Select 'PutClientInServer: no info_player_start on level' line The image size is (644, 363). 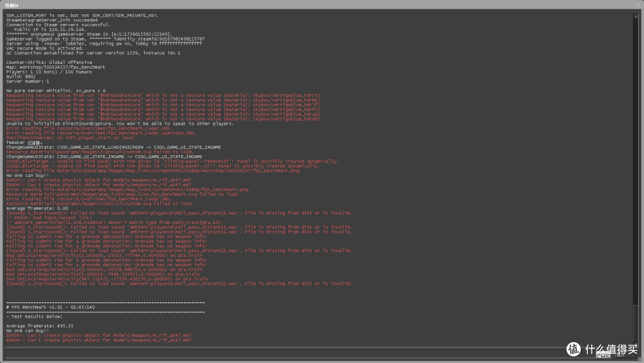pyautogui.click(x=70, y=138)
